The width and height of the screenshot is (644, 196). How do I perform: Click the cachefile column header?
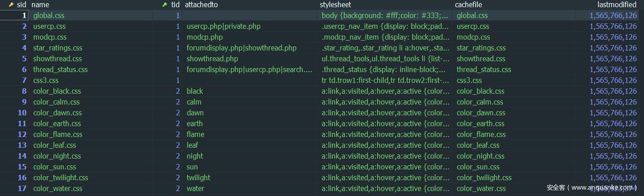pos(468,5)
